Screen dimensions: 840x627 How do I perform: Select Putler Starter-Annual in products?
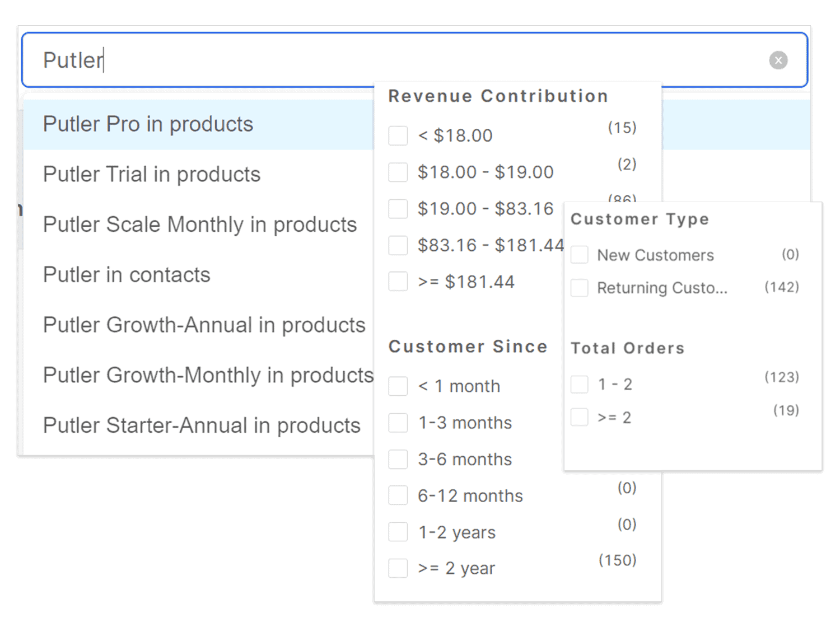pos(202,425)
